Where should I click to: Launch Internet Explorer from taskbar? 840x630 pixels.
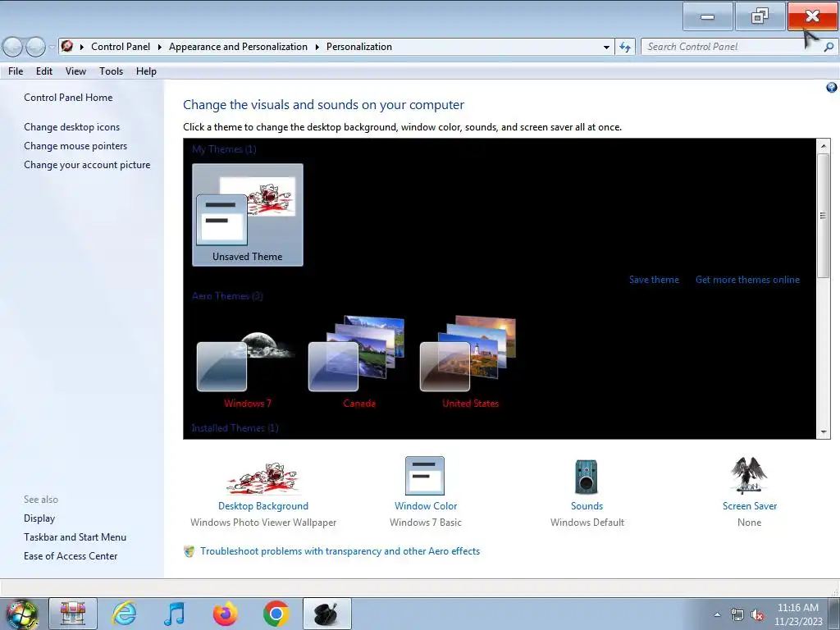(x=125, y=614)
